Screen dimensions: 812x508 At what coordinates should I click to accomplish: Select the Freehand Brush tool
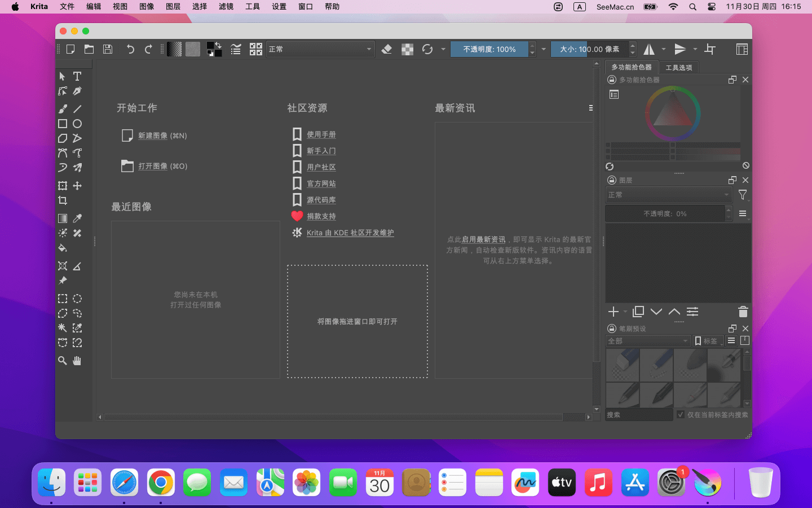[x=63, y=108]
